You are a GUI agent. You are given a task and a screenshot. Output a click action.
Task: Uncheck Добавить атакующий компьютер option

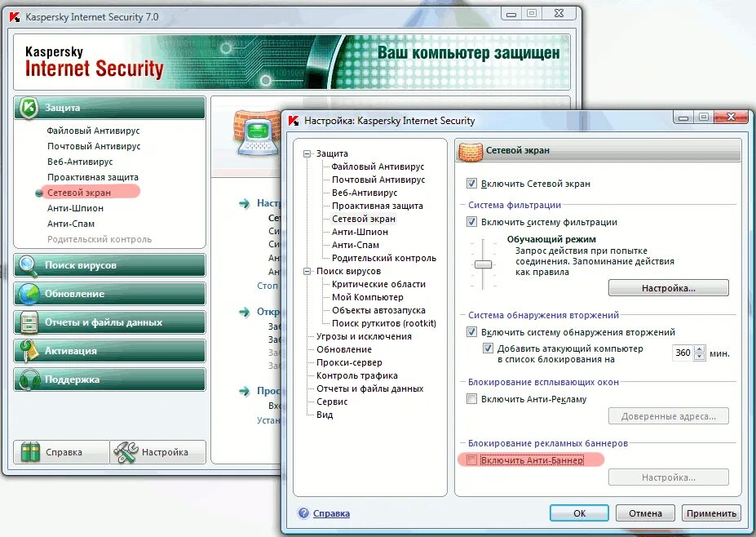(488, 348)
